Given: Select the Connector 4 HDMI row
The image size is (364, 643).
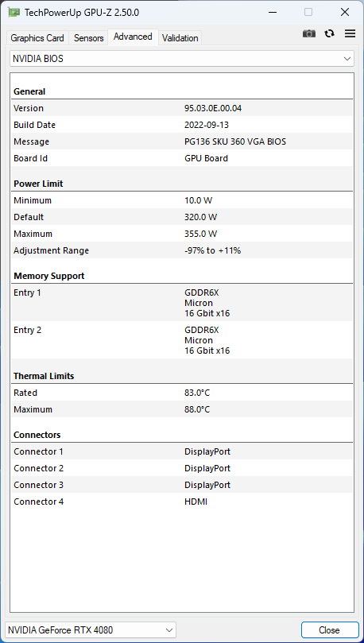Looking at the screenshot, I should 182,502.
